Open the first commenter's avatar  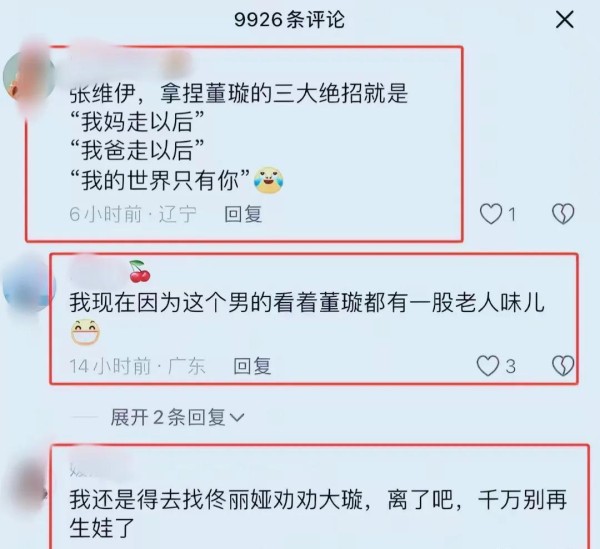29,78
